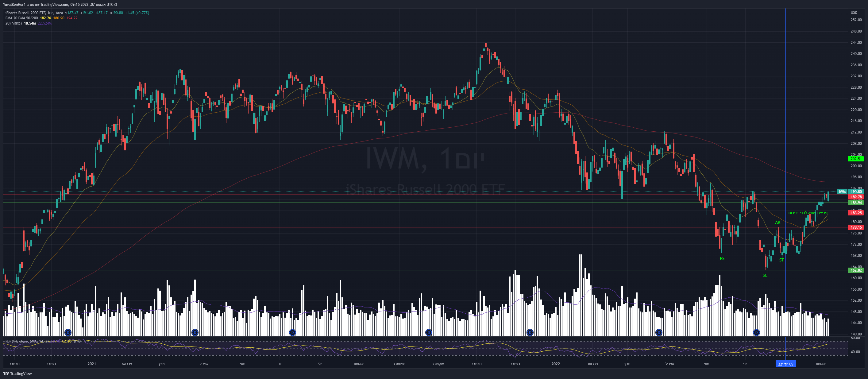Click the EMA value 194.22 in red
Screen dimensions: 868x379
click(72, 18)
